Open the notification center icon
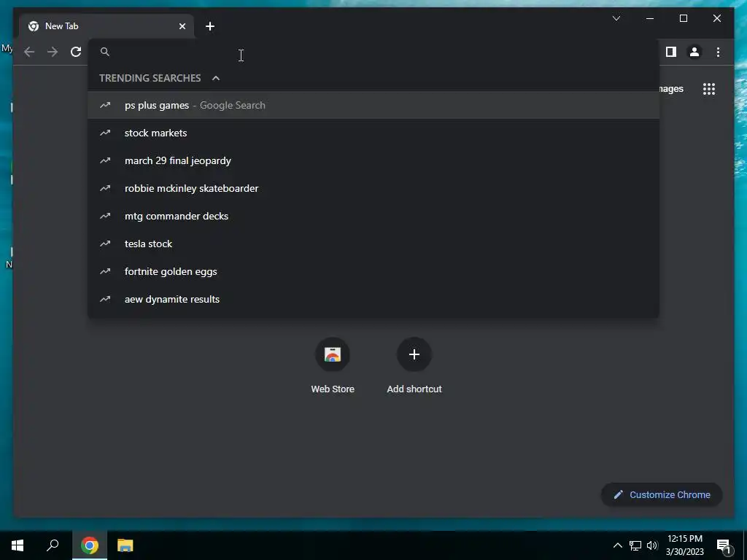The image size is (747, 560). [724, 546]
